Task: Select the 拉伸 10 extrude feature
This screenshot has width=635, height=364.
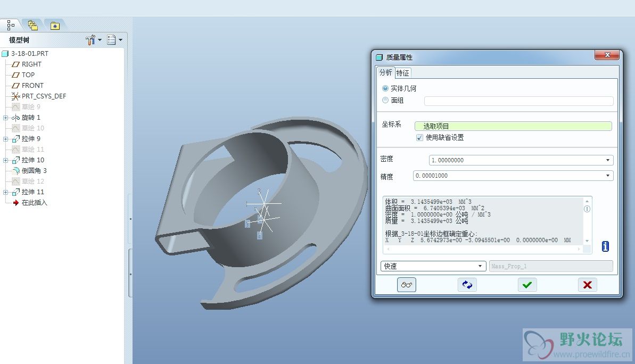Action: [x=33, y=160]
